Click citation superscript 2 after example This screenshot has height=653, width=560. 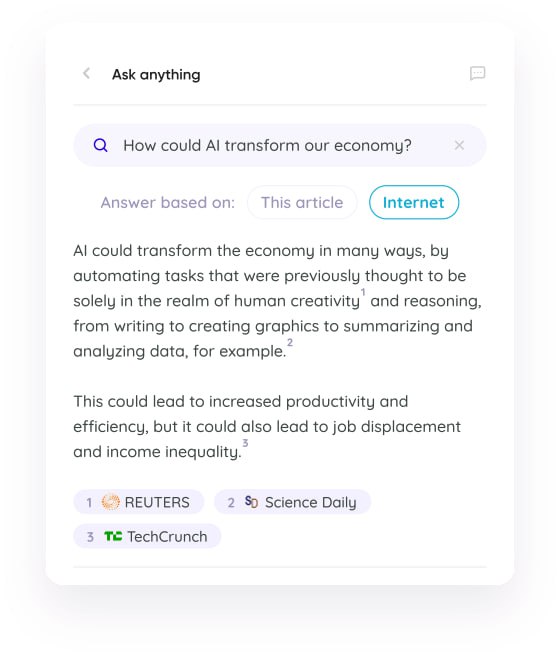[290, 342]
